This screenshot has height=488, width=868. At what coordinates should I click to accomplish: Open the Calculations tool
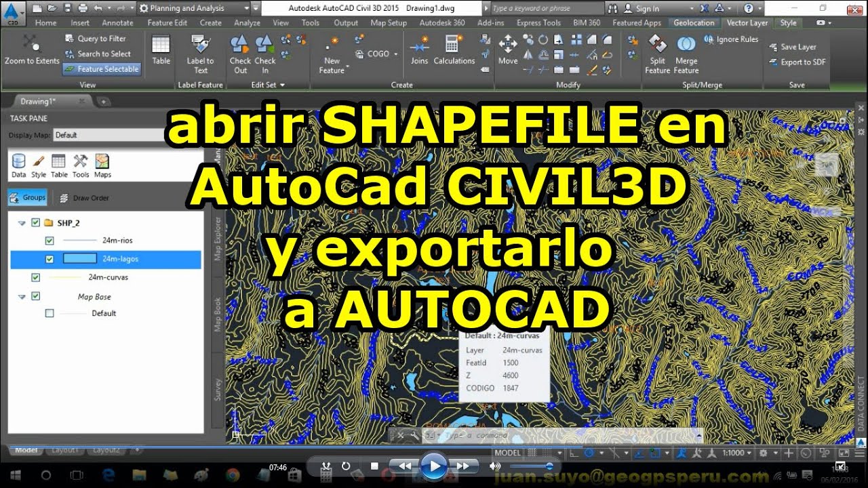tap(454, 50)
